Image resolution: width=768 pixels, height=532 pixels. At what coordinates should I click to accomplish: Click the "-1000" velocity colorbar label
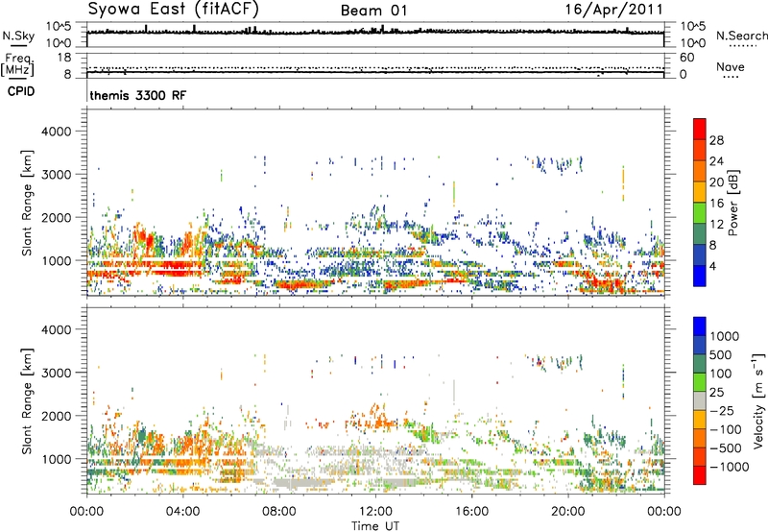(730, 467)
